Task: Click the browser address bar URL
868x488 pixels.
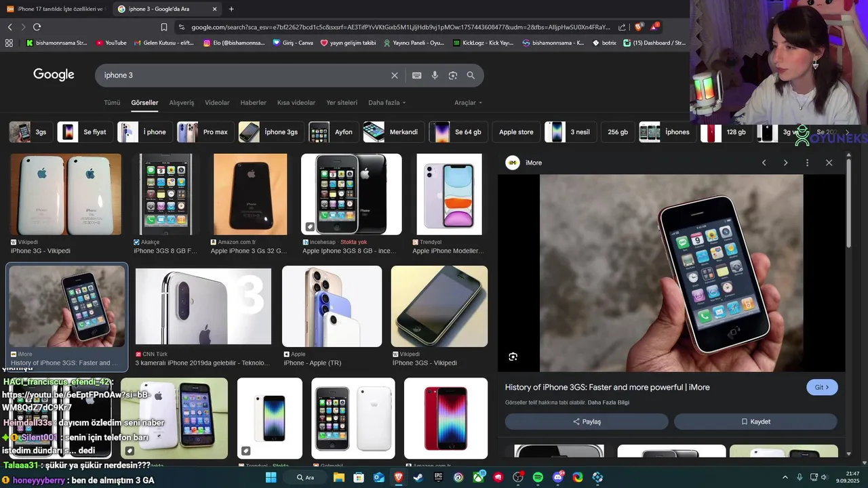Action: (400, 27)
